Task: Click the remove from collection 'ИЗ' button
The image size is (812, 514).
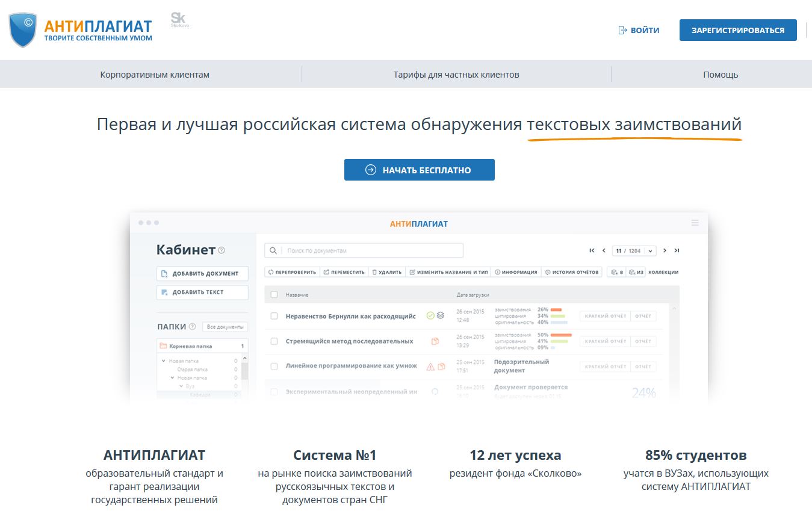Action: point(636,272)
